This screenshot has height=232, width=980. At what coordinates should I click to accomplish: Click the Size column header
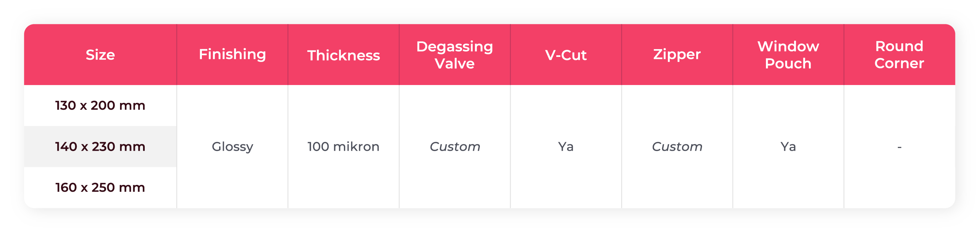point(100,55)
